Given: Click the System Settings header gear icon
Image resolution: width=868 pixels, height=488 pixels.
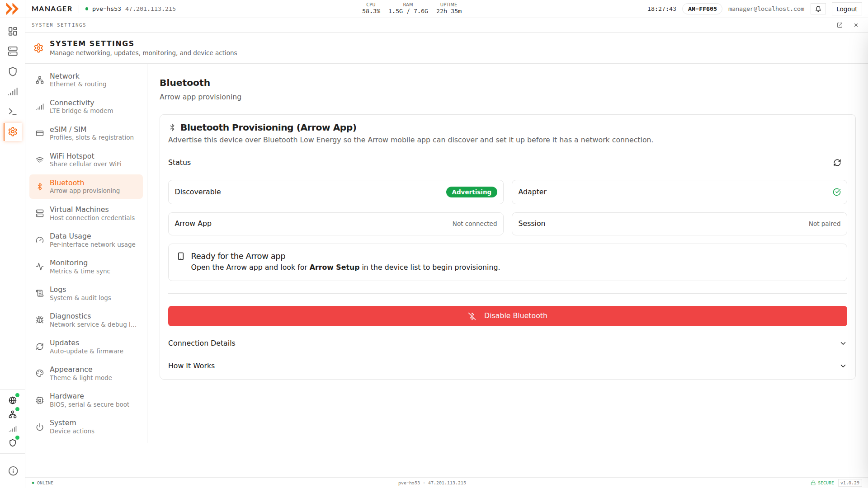Looking at the screenshot, I should 38,48.
